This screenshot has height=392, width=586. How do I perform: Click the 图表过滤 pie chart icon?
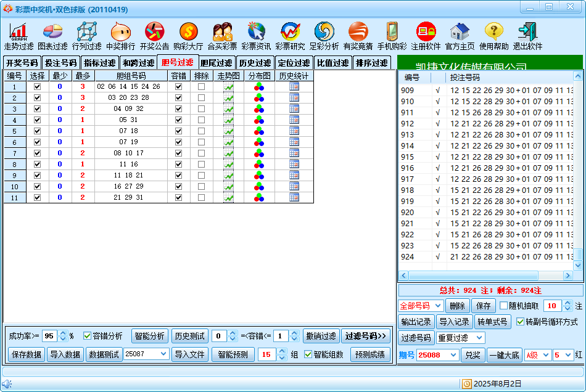[52, 32]
